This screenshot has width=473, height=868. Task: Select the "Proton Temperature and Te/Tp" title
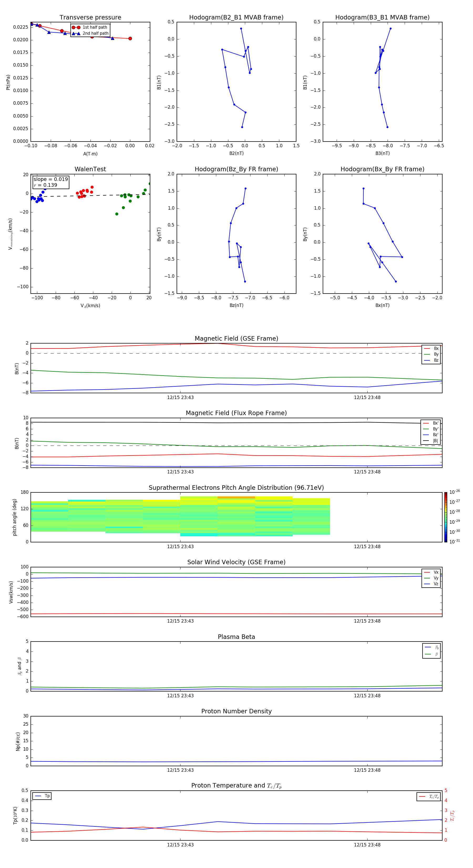click(x=236, y=786)
